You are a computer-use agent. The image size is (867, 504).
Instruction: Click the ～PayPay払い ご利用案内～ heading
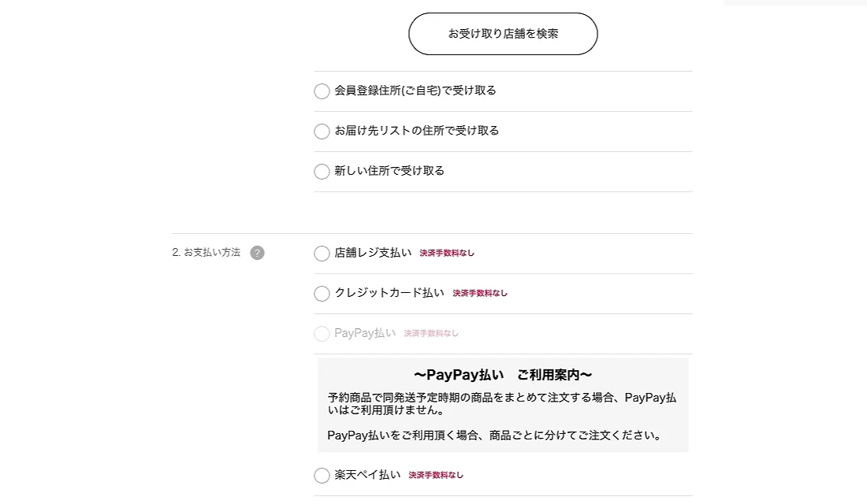pyautogui.click(x=503, y=375)
